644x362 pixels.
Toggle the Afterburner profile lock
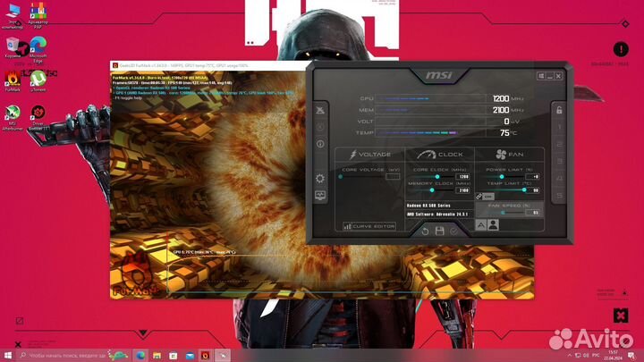pos(559,110)
